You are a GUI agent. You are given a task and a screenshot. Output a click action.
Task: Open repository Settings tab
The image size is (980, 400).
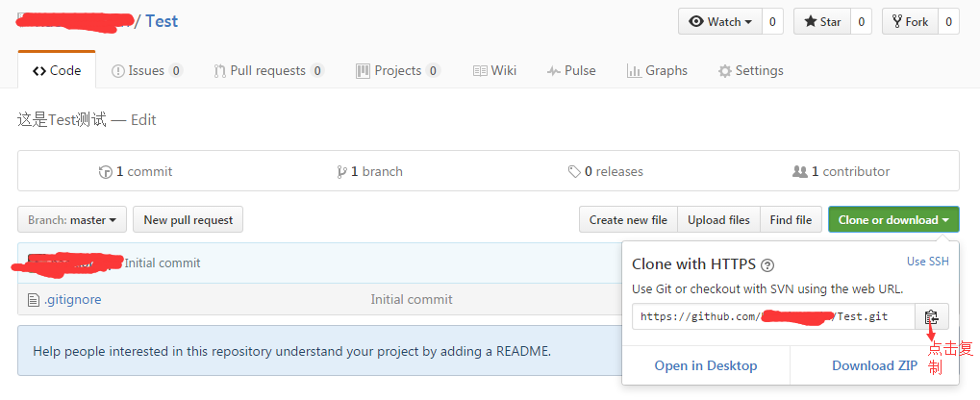click(x=750, y=70)
